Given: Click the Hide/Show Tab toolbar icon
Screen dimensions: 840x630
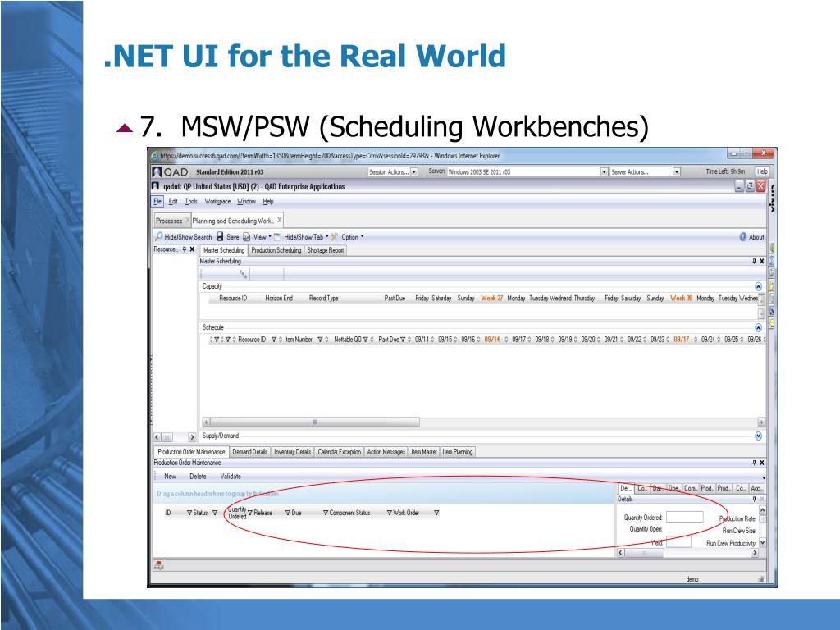Looking at the screenshot, I should tap(277, 237).
